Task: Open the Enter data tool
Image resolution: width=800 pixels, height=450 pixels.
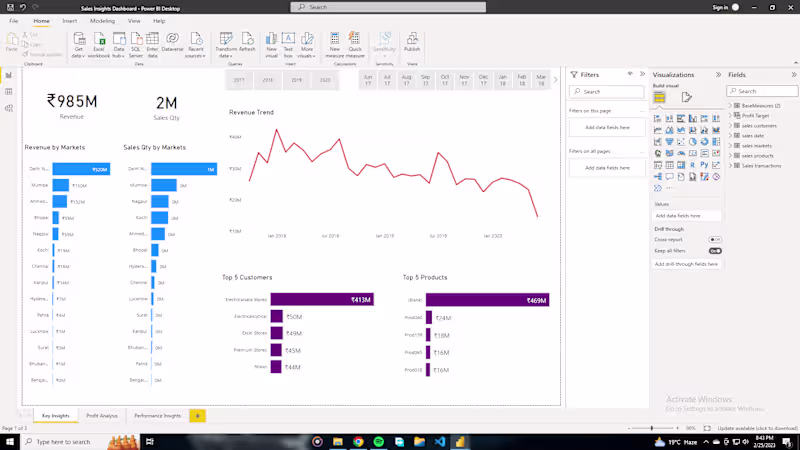Action: coord(152,45)
